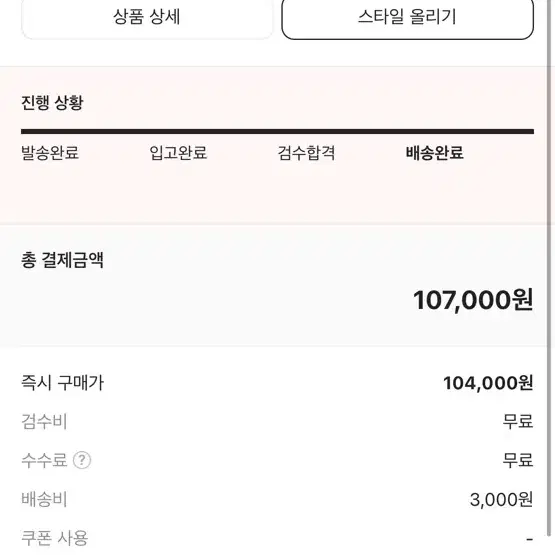
Task: Click the 검수비 row label
Action: 44,422
